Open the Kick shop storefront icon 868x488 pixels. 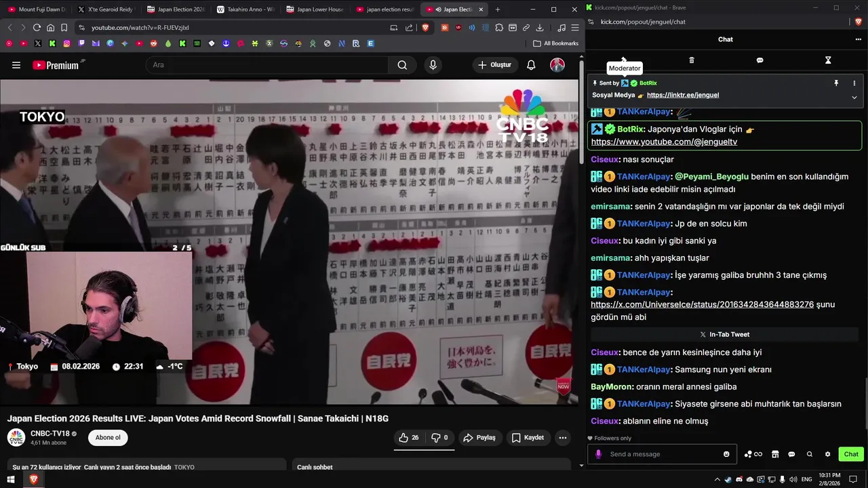[775, 454]
